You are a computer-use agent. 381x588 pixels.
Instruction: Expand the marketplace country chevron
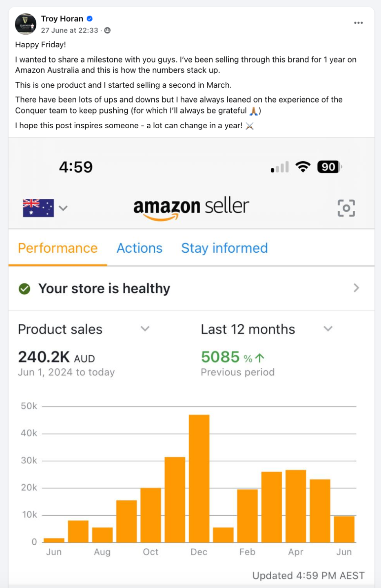point(63,208)
